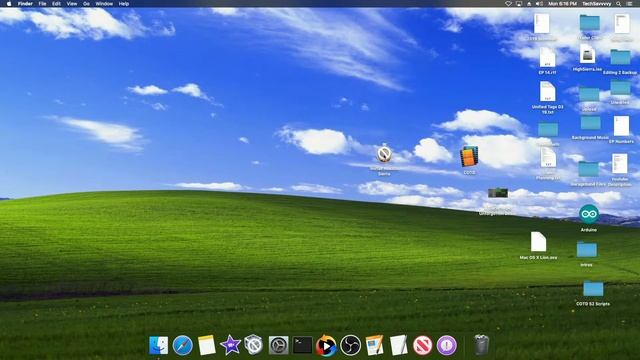This screenshot has width=640, height=360.
Task: Open the Trash in the Dock
Action: (x=482, y=344)
